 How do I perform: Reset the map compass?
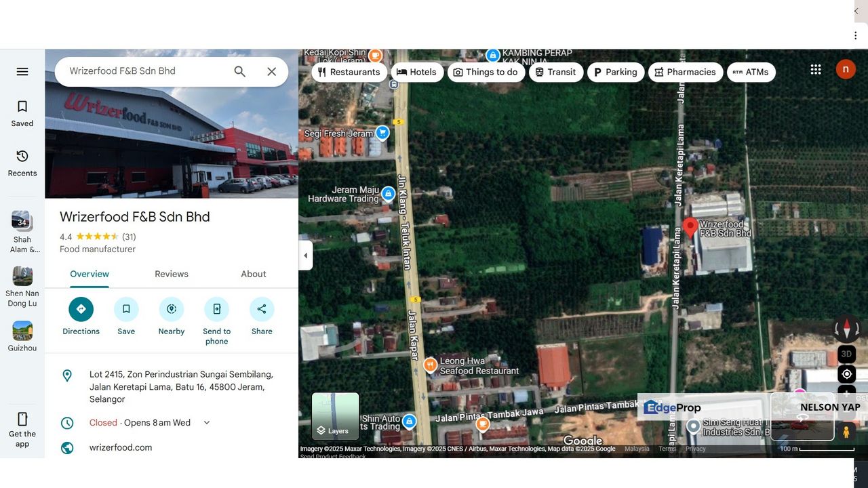(846, 329)
